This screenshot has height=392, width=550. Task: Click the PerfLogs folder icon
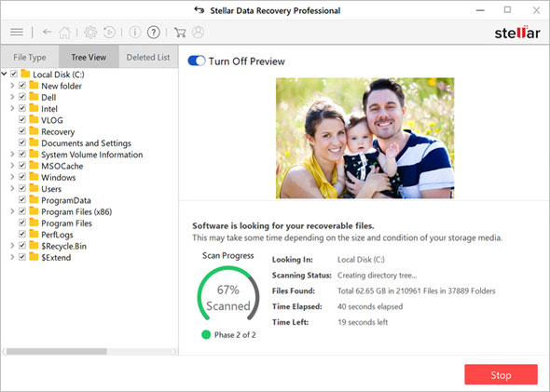(34, 234)
